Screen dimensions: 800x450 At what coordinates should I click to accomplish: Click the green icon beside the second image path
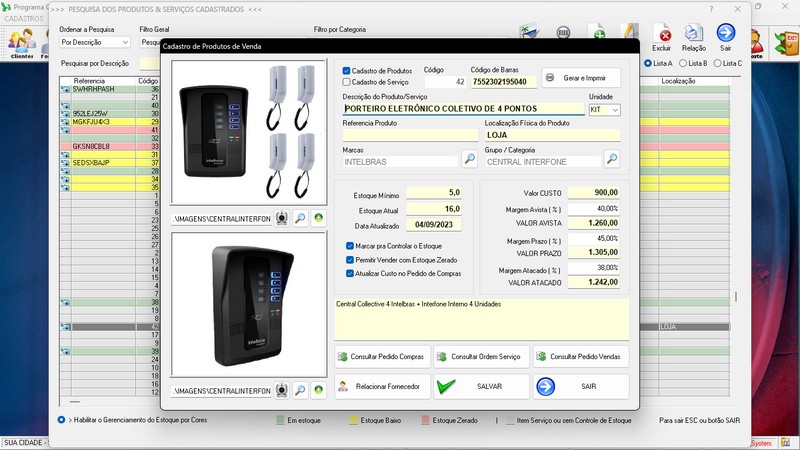coord(318,389)
